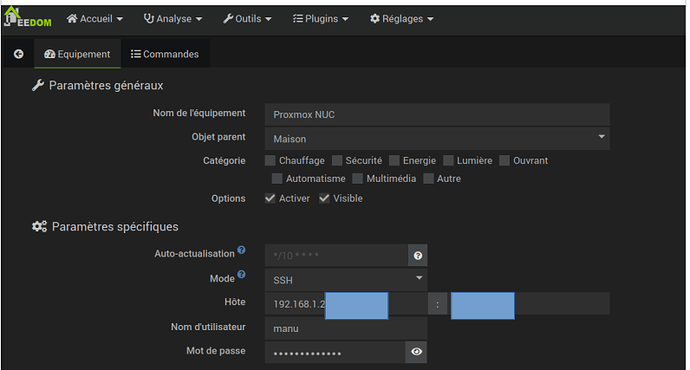Check the Ouvrant category
Viewport: 690px width, 370px height.
[x=504, y=161]
